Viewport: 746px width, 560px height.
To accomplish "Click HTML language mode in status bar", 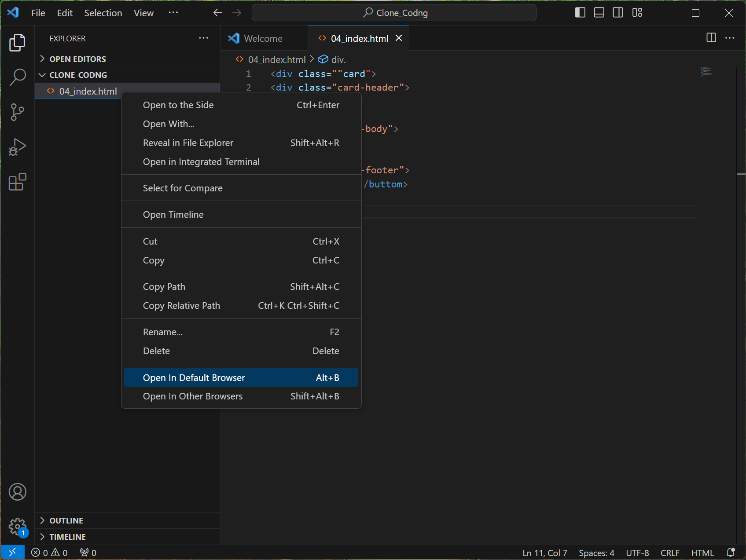I will pyautogui.click(x=702, y=553).
